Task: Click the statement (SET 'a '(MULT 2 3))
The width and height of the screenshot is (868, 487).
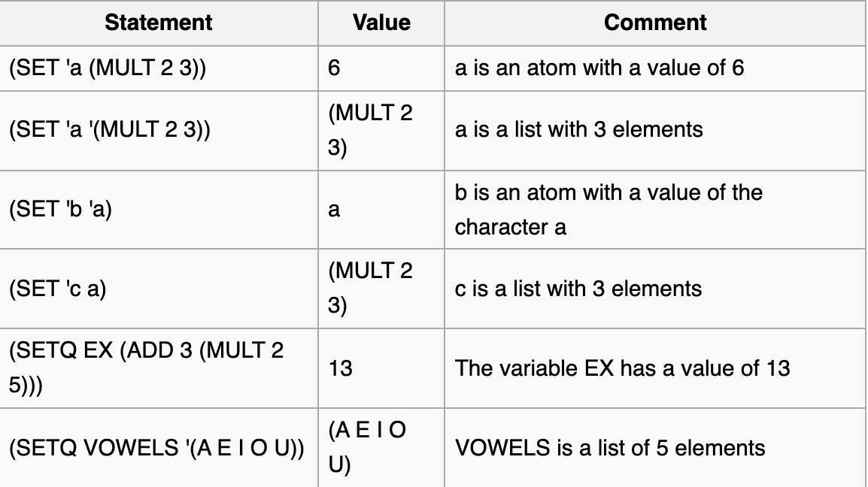Action: click(x=110, y=130)
